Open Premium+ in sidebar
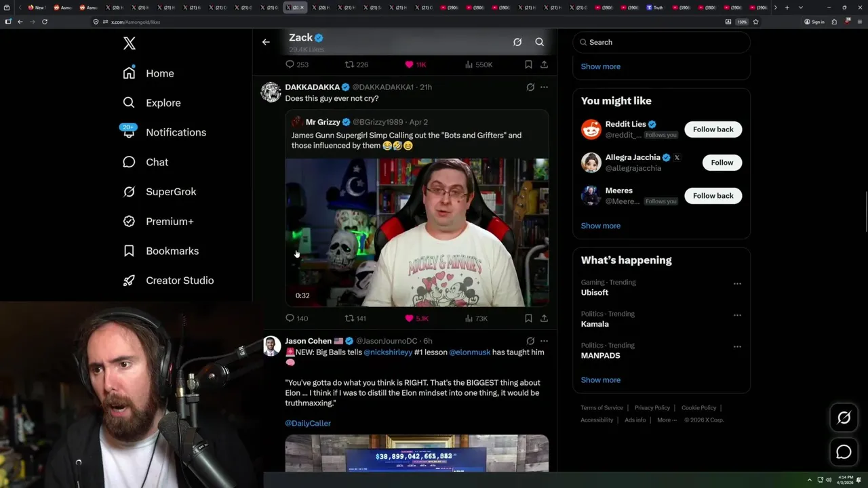This screenshot has width=868, height=488. [x=158, y=221]
